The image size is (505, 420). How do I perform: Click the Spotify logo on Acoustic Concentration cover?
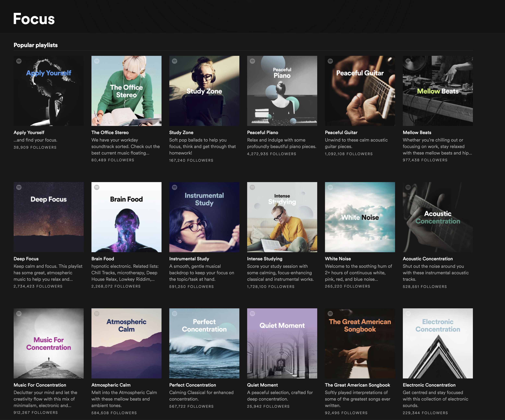click(x=408, y=187)
